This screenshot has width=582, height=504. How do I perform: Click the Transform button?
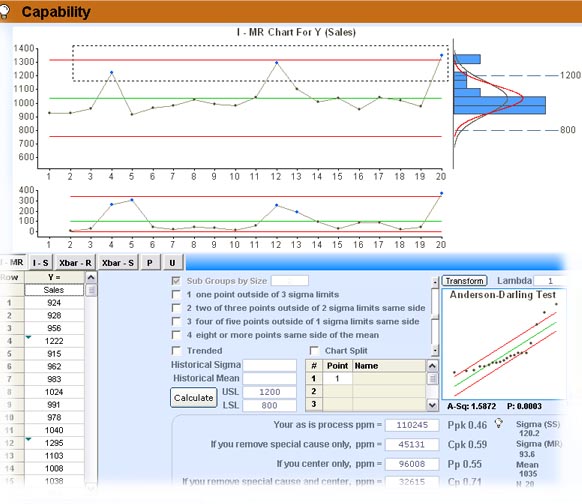click(x=464, y=281)
